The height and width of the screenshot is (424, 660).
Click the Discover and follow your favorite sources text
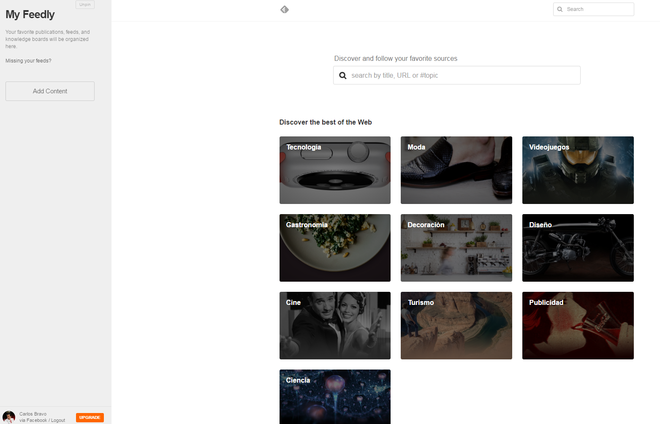(x=396, y=59)
